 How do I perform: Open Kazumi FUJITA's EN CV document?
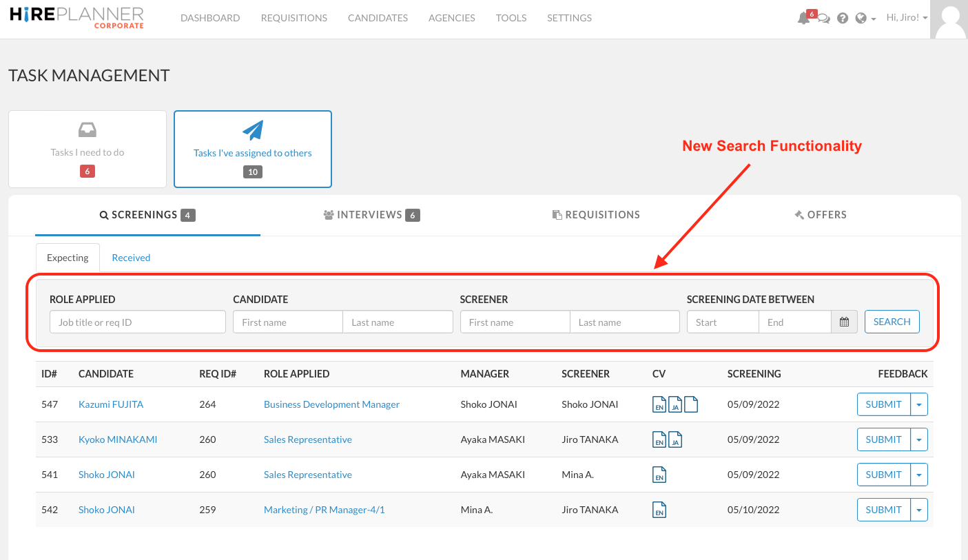[659, 404]
